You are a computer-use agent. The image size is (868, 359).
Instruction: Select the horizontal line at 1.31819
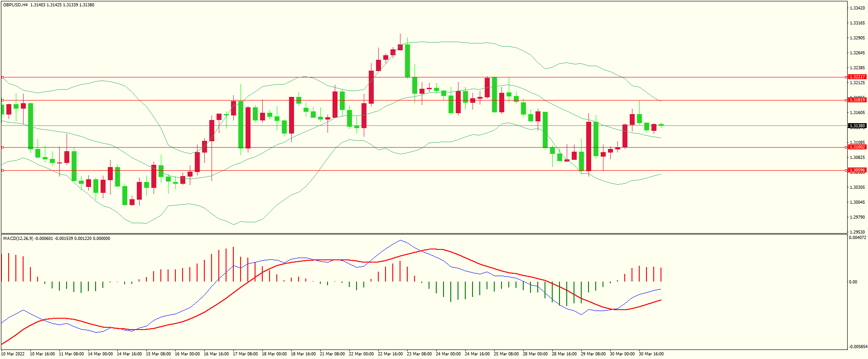(x=424, y=101)
